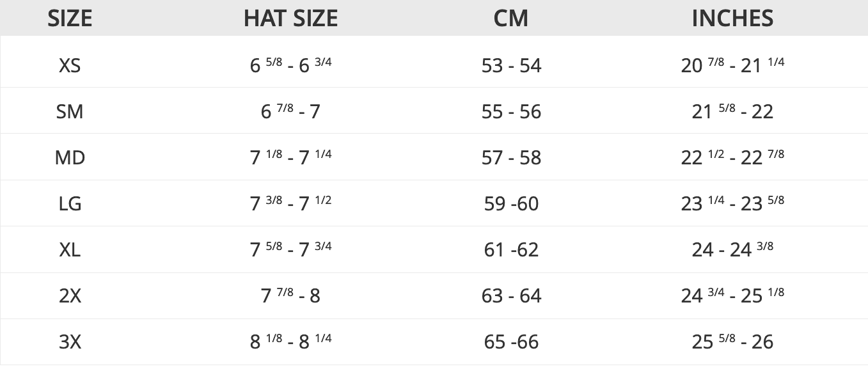Click hat size 6 7/8 - 7 cell
The image size is (868, 369).
point(290,111)
